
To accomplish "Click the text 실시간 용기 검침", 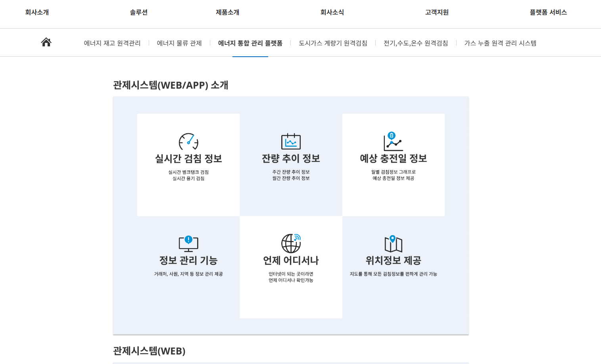I will [x=188, y=178].
